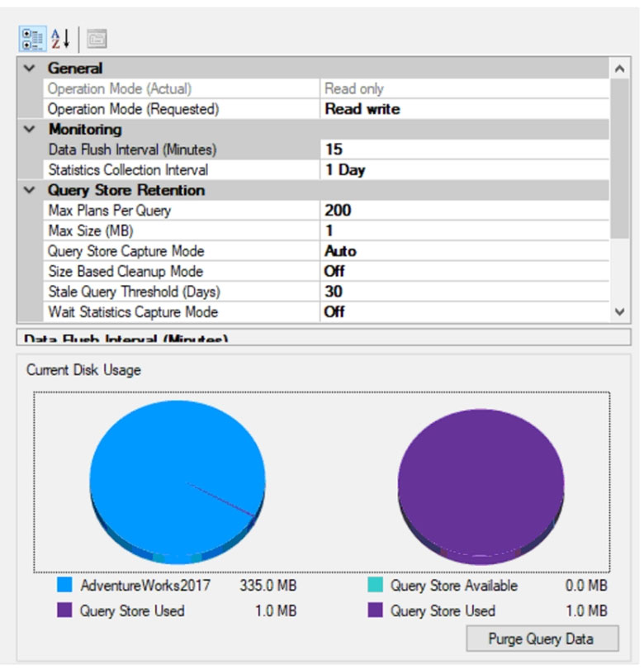This screenshot has width=644, height=670.
Task: Click the Query Store Retention header text
Action: [x=126, y=190]
